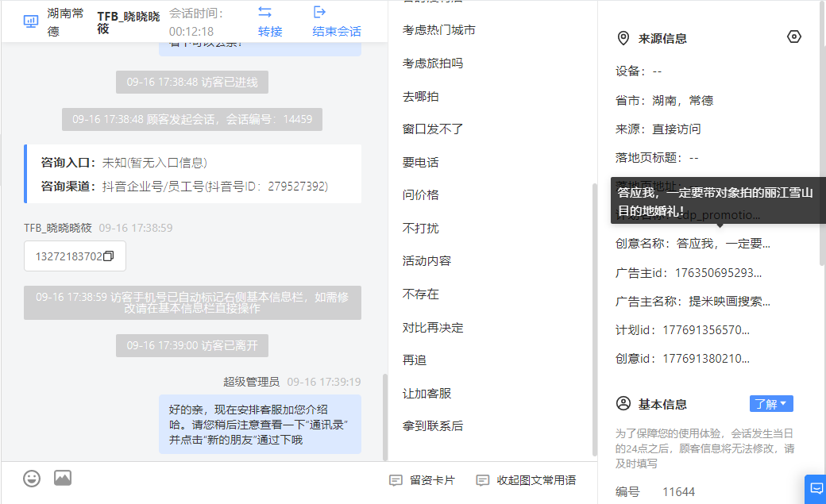This screenshot has height=504, width=826.
Task: Click the location pin icon beside 来源信息
Action: coord(623,38)
